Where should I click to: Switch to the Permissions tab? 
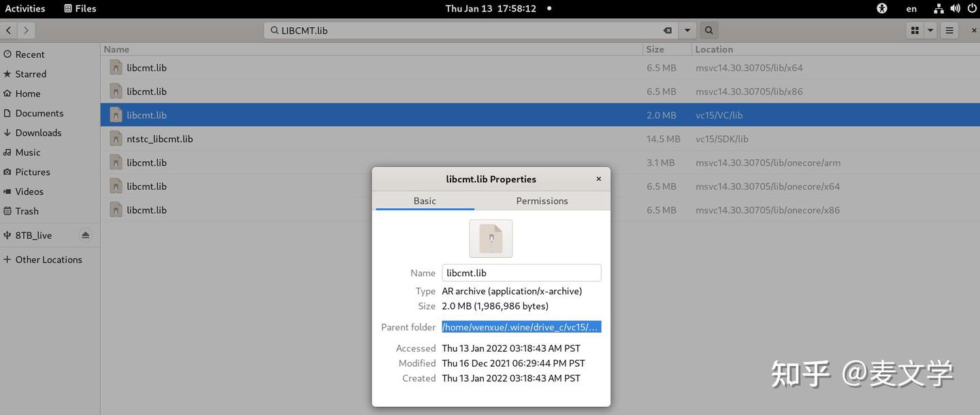pos(541,201)
